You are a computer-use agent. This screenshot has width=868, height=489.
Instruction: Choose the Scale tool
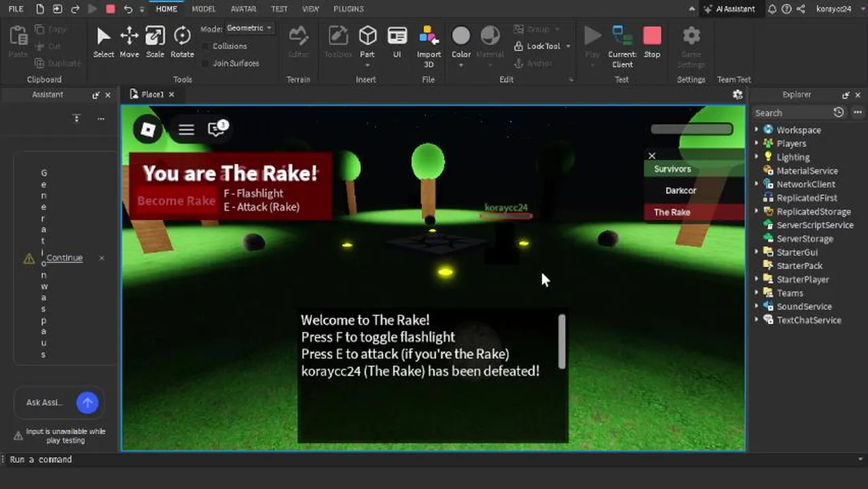click(x=155, y=42)
